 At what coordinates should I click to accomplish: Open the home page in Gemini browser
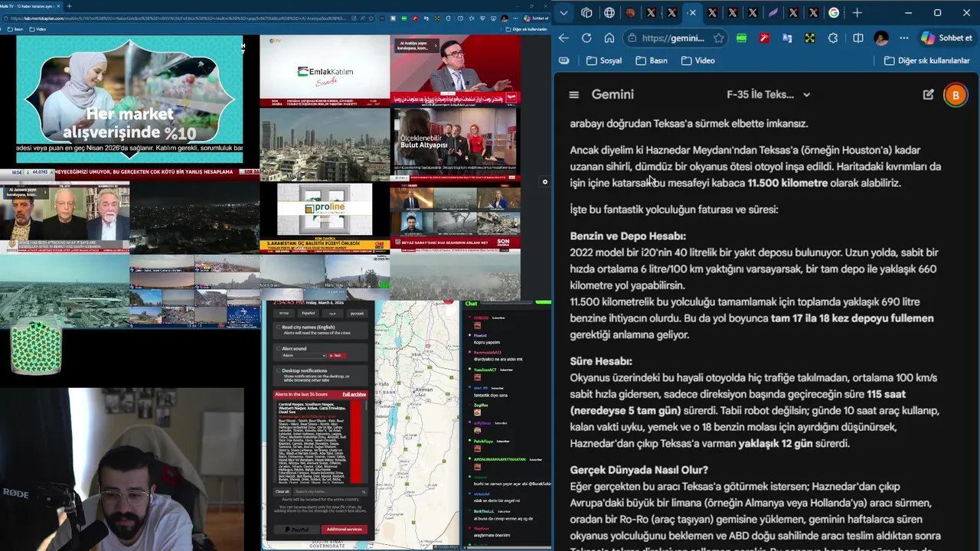coord(609,37)
